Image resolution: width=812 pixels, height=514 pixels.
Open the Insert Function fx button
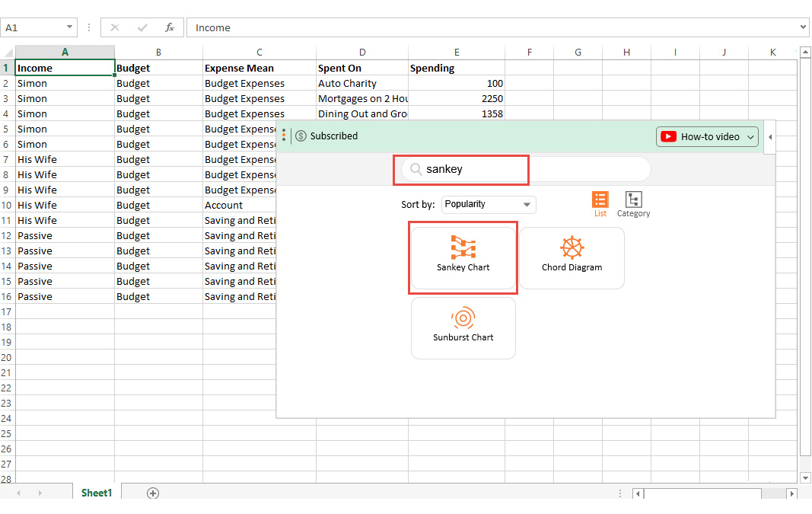170,27
